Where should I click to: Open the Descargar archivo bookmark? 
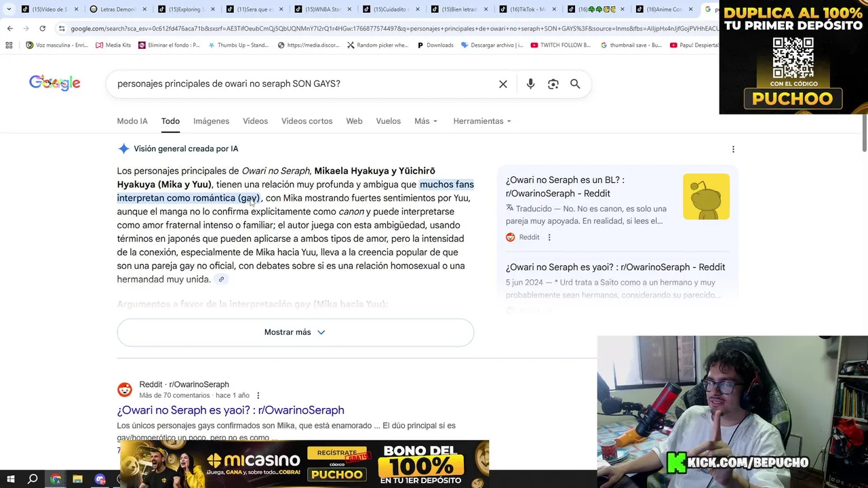(492, 45)
